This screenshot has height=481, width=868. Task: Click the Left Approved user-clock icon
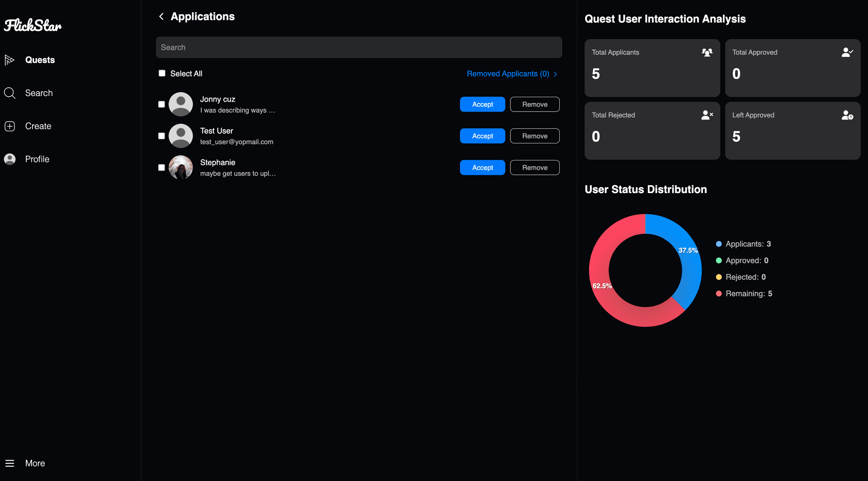pos(847,115)
